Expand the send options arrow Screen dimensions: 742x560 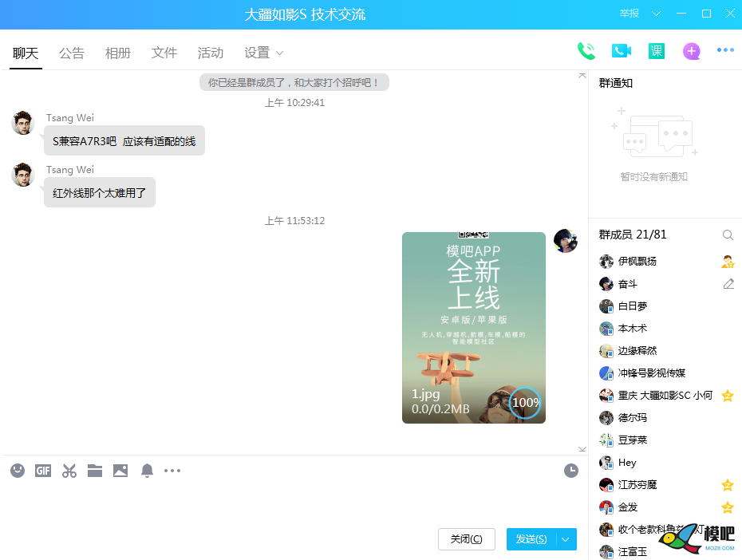tap(566, 539)
